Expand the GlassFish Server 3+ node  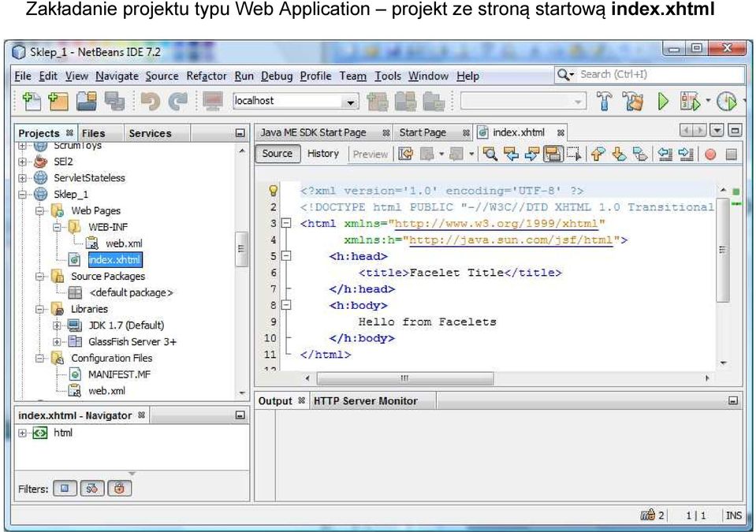[x=57, y=342]
